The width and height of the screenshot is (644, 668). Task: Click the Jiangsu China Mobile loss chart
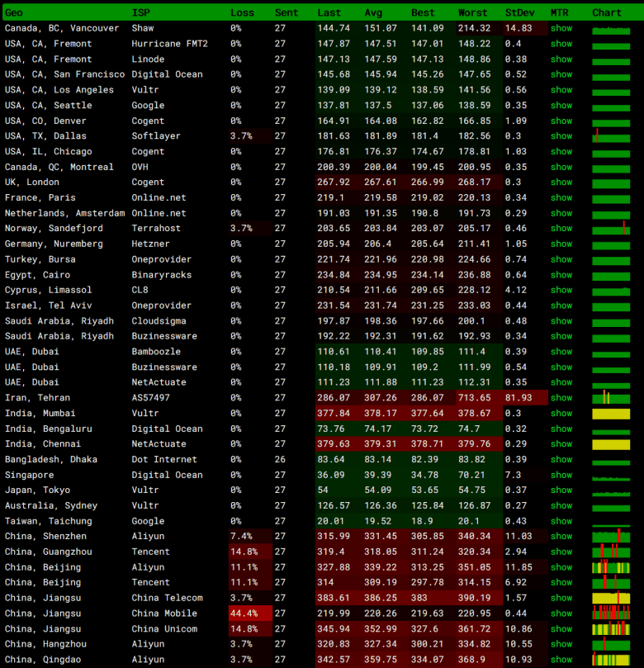click(611, 613)
